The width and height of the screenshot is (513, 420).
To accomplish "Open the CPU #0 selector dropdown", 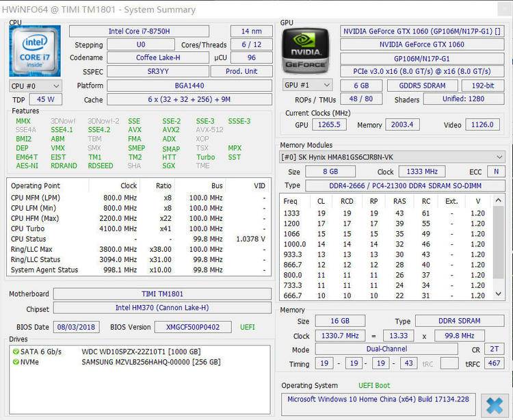I will coord(35,86).
